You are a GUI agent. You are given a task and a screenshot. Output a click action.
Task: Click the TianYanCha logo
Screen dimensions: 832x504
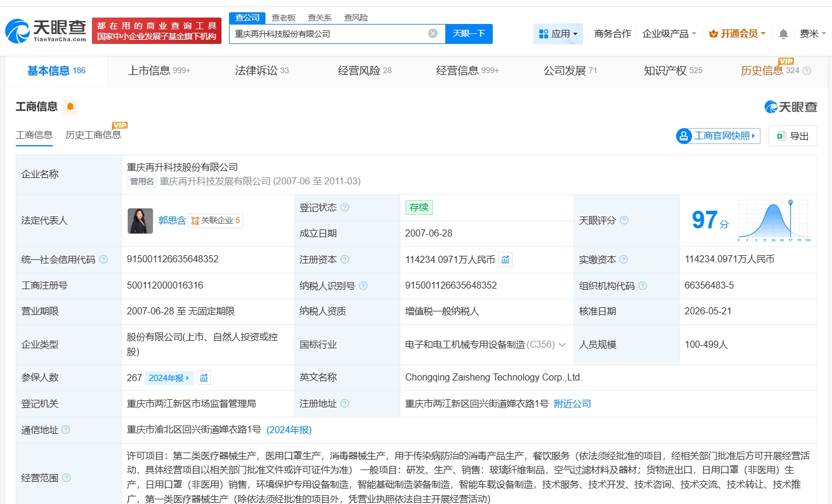tap(46, 30)
